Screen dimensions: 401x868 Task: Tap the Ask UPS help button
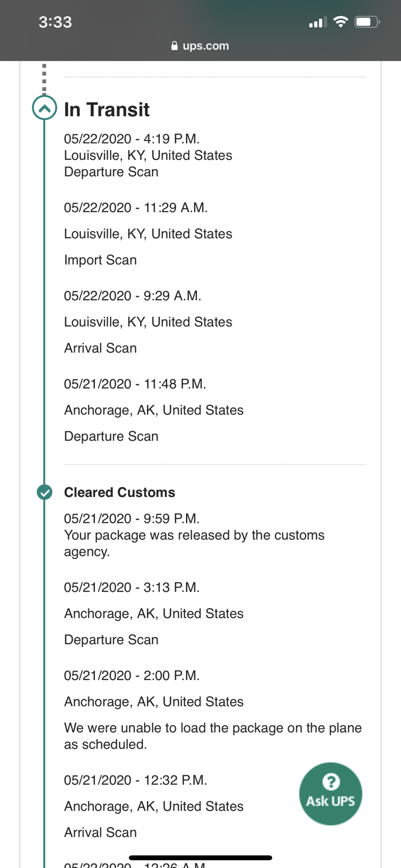coord(331,794)
